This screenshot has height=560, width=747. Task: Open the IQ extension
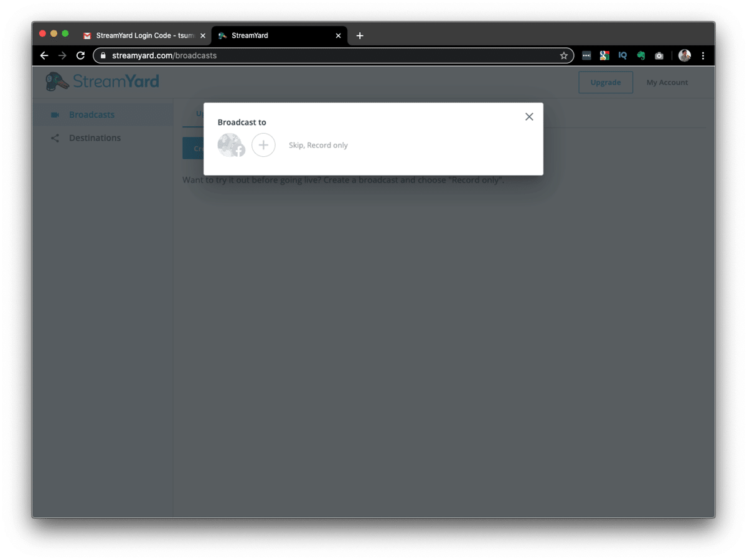click(x=622, y=55)
